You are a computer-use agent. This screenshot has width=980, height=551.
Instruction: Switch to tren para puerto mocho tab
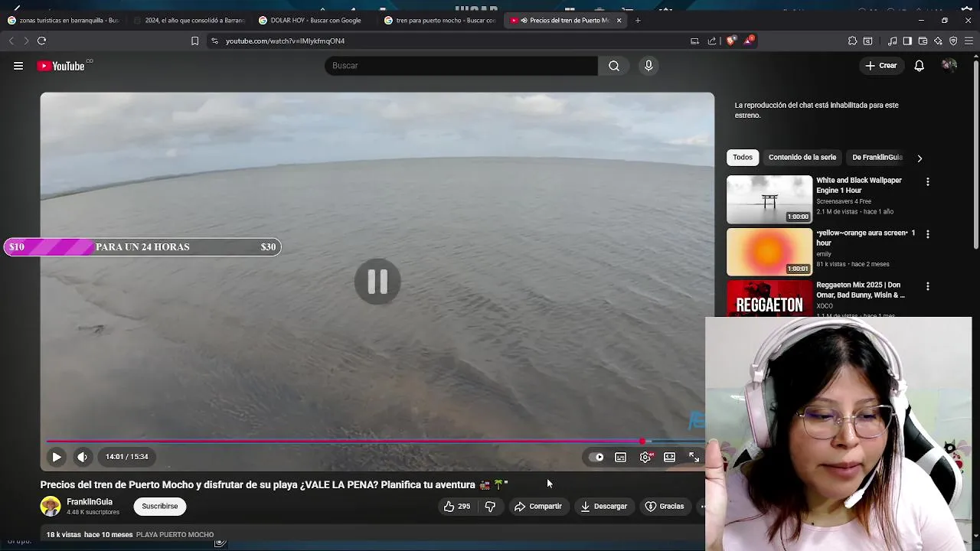point(441,21)
